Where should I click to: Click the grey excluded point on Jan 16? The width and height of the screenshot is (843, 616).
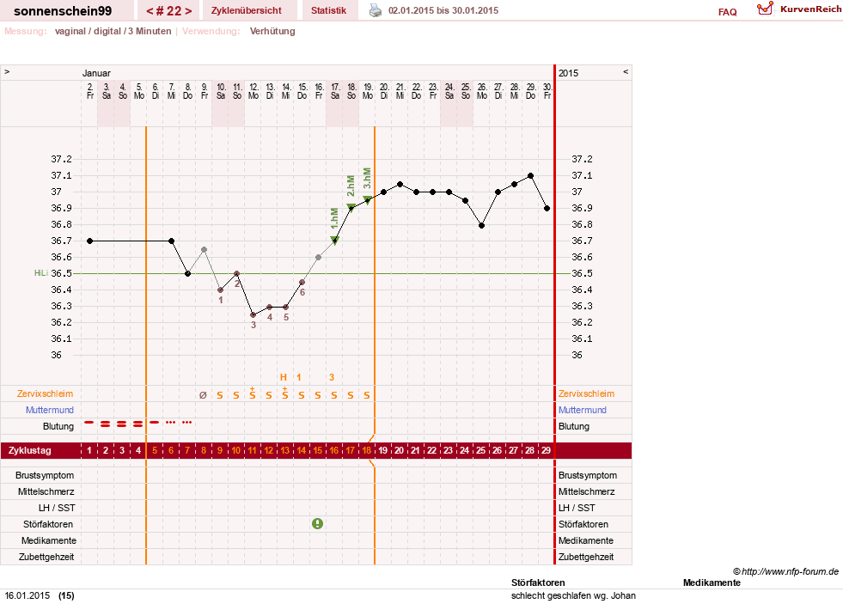pos(318,258)
